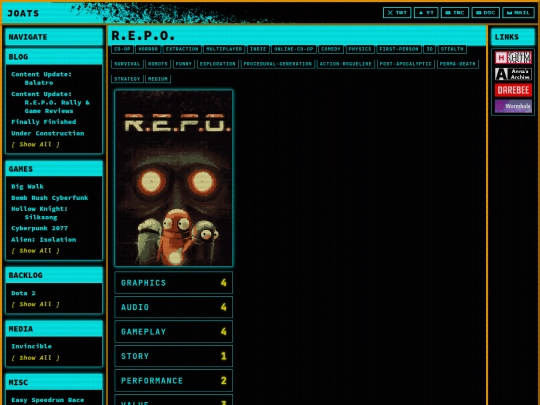Click the ROBOTS tag
Screen dimensions: 540x405
pos(157,64)
